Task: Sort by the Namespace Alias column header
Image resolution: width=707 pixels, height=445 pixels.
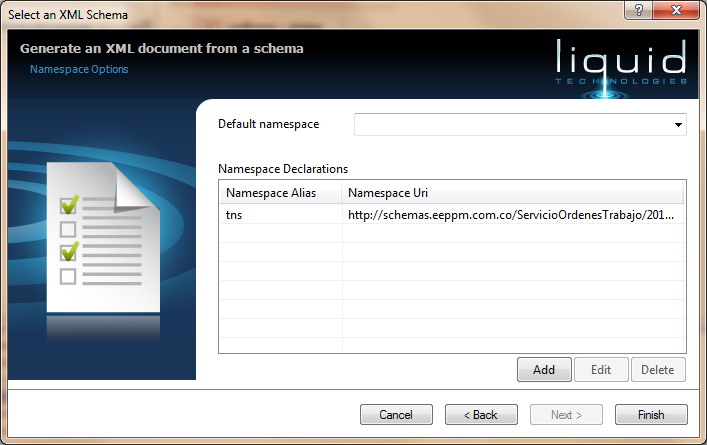Action: click(280, 193)
